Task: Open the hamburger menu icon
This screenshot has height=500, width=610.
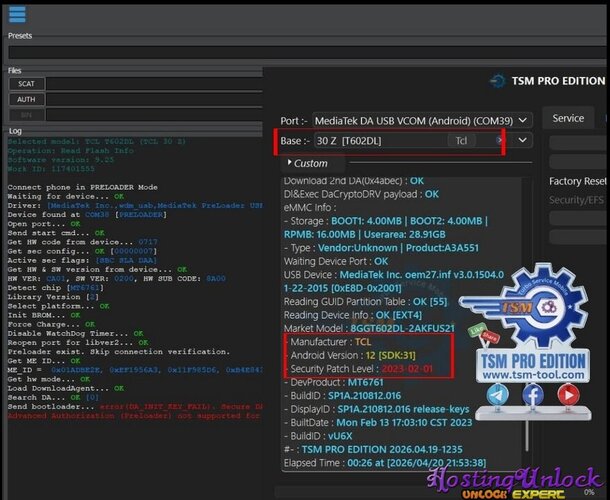Action: pyautogui.click(x=17, y=15)
